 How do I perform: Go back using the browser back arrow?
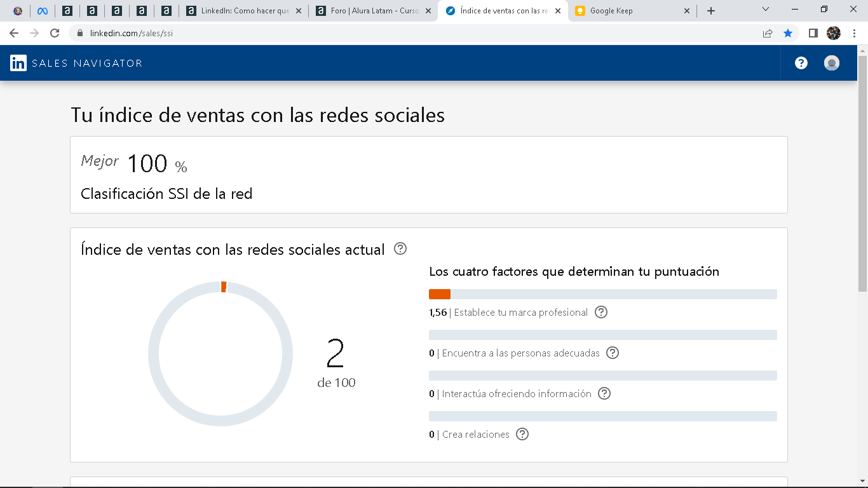pyautogui.click(x=14, y=33)
